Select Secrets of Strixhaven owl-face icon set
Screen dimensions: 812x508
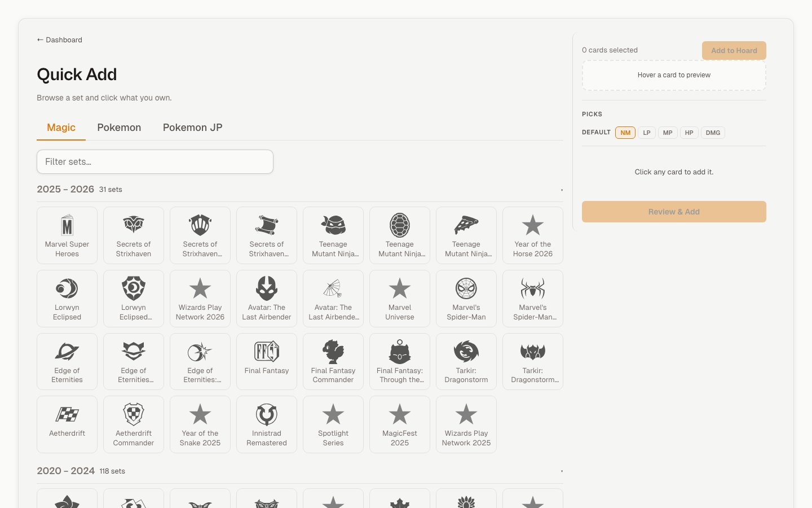[x=134, y=235]
